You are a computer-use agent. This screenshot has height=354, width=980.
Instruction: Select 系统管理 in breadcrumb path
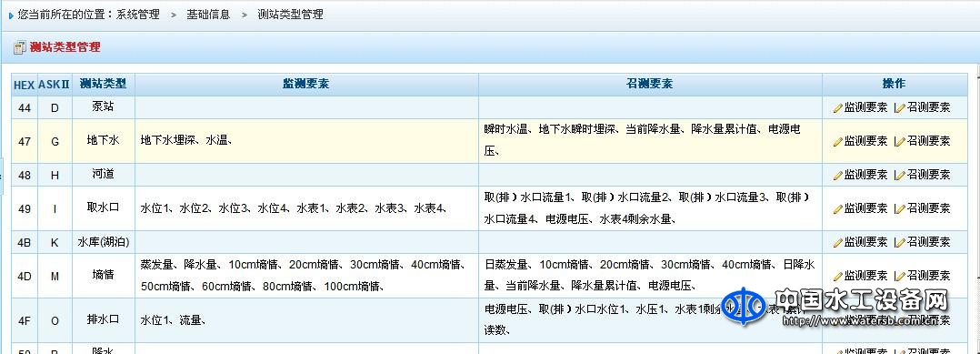pos(137,14)
